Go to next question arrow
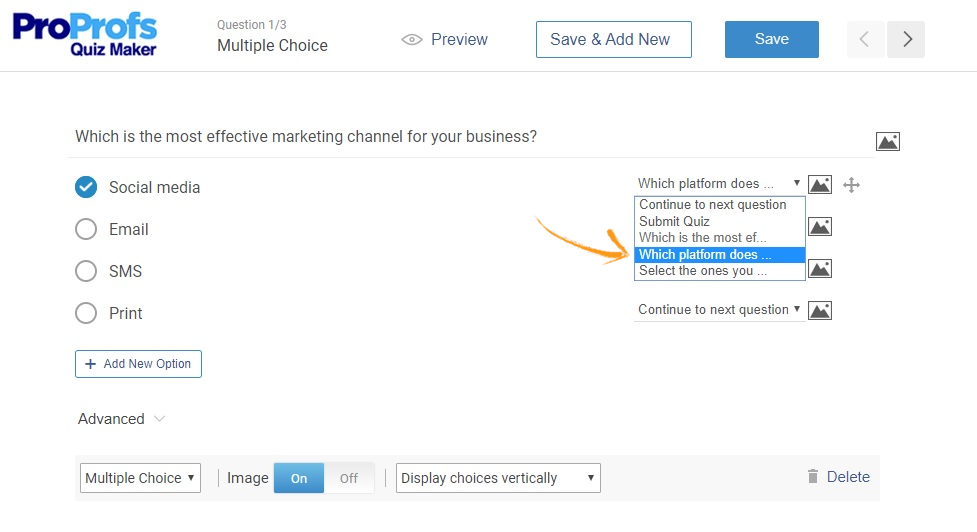Screen dimensions: 977x532 (x=906, y=39)
